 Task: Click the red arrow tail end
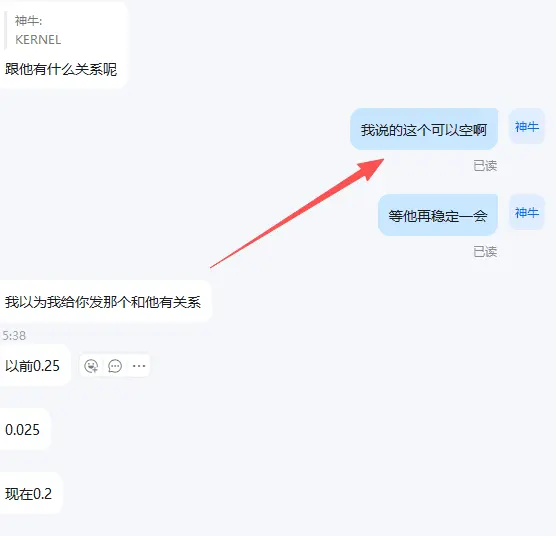coord(212,267)
